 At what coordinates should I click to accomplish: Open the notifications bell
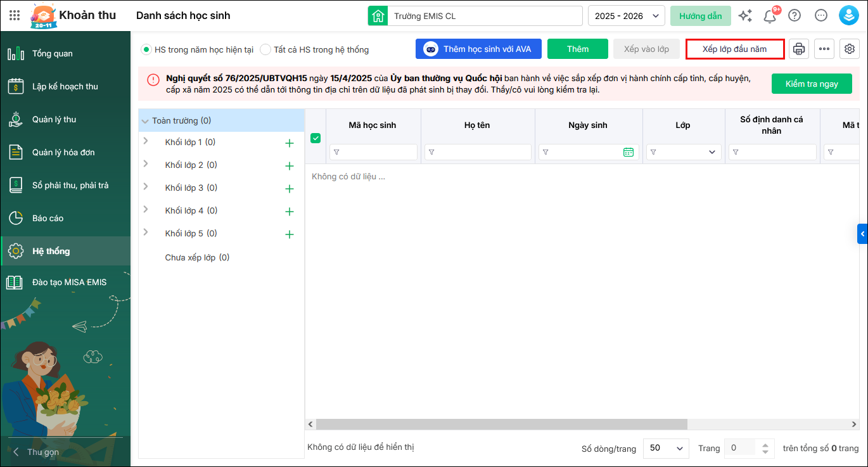[770, 16]
